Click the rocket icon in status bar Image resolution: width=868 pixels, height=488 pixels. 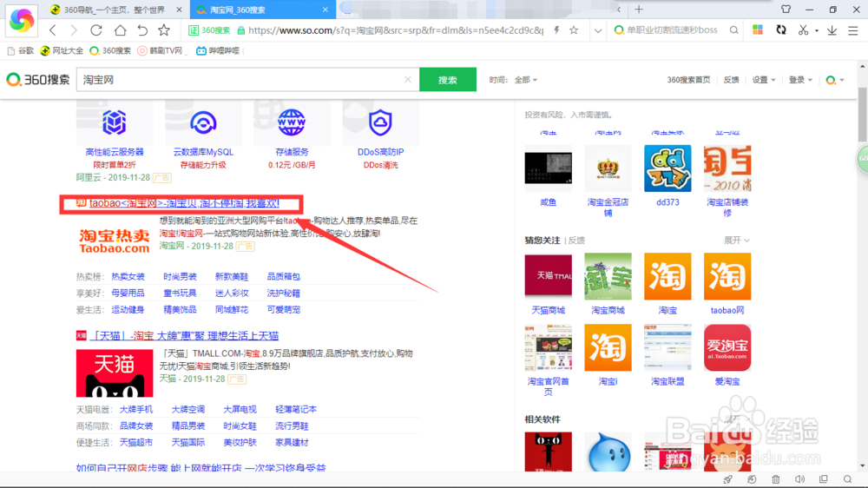coord(727,479)
